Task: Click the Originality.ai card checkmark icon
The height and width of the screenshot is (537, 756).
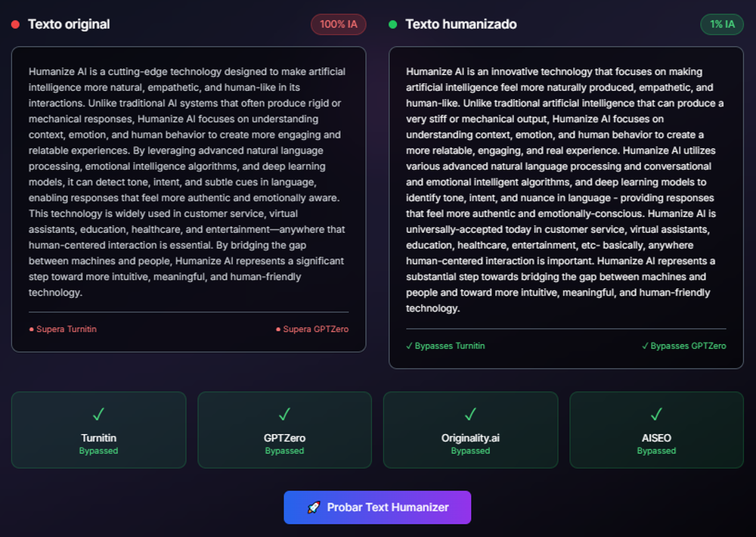Action: [470, 414]
